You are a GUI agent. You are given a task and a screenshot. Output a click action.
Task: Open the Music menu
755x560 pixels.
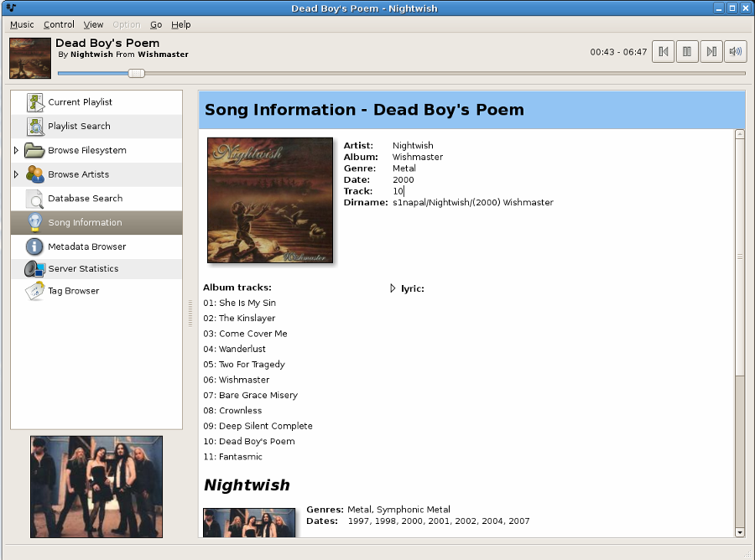(22, 24)
